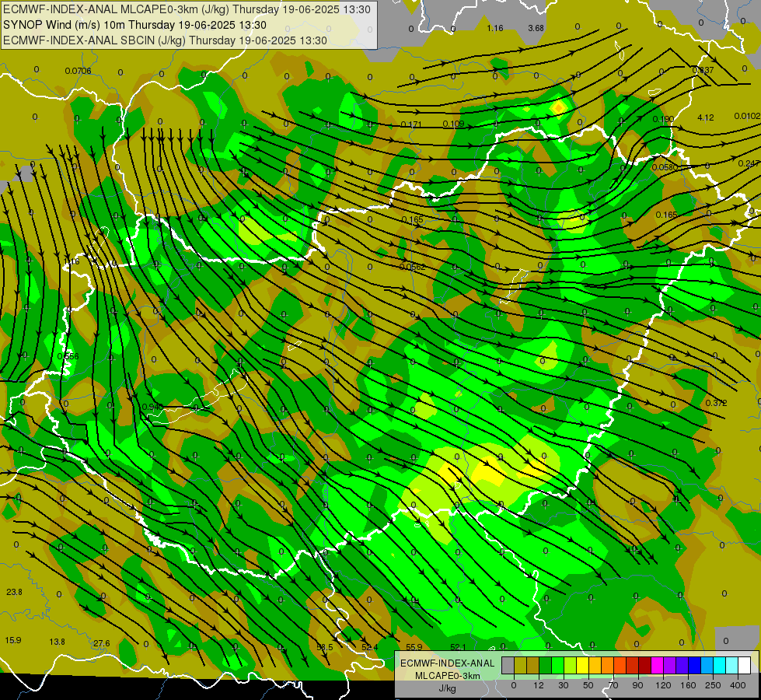Viewport: 761px width, 700px height.
Task: Click map value 3.68
Action: tap(536, 28)
